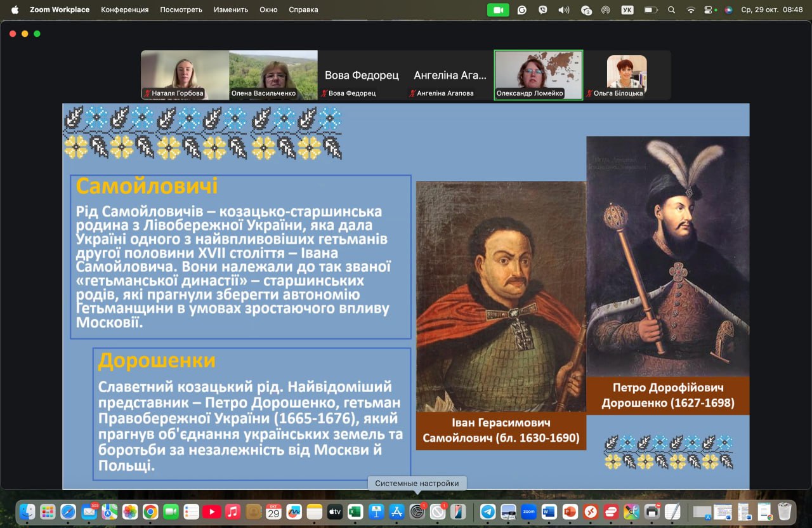Open Launchpad from the Dock

coord(48,511)
